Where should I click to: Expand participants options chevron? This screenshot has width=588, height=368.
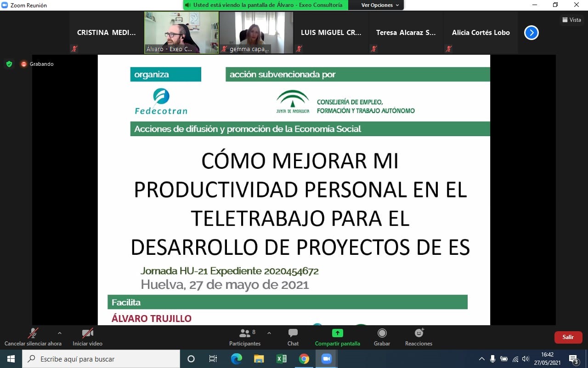[269, 333]
